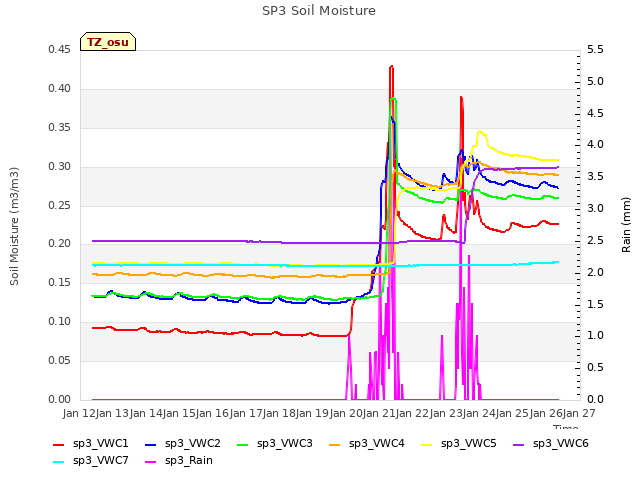
Task: Click the SP3 Soil Moisture chart title
Action: point(319,11)
